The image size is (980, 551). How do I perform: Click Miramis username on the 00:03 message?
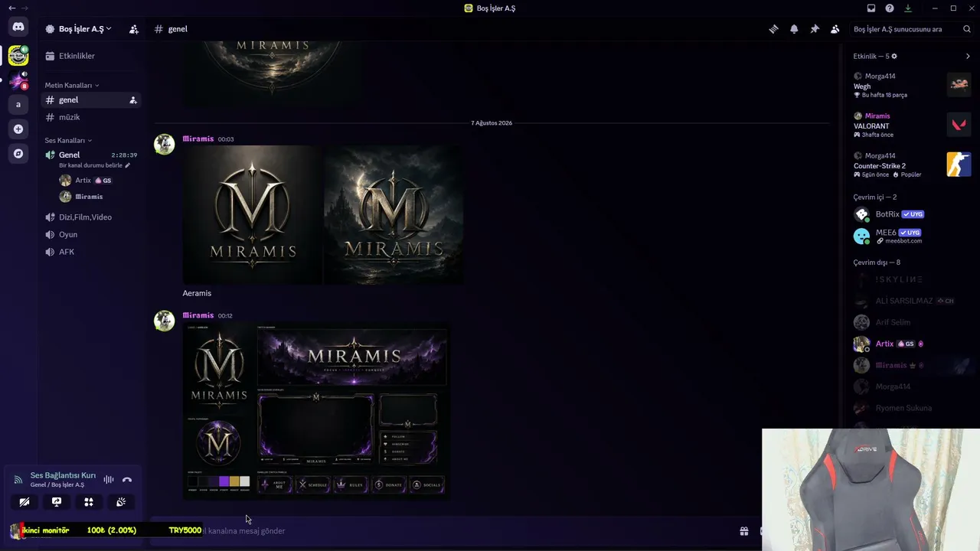198,139
